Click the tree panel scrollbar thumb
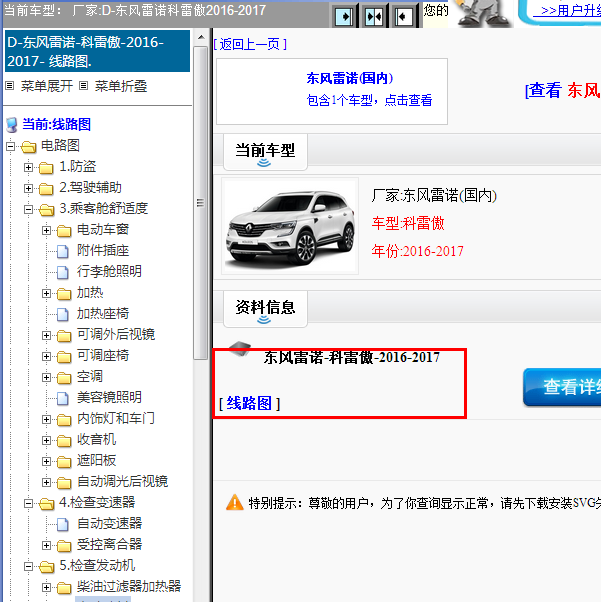The width and height of the screenshot is (601, 602). coord(200,203)
